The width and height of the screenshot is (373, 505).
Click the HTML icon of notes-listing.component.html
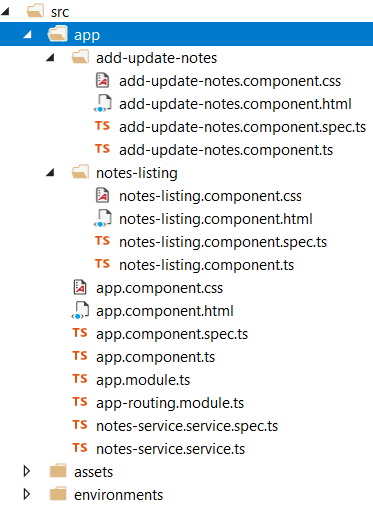click(102, 218)
